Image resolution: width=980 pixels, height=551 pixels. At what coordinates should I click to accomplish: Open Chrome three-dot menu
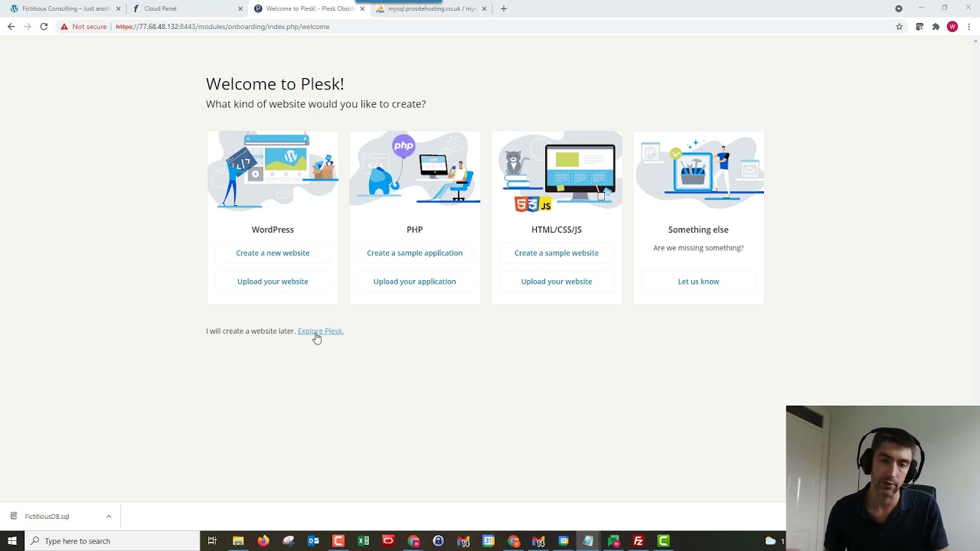tap(969, 26)
